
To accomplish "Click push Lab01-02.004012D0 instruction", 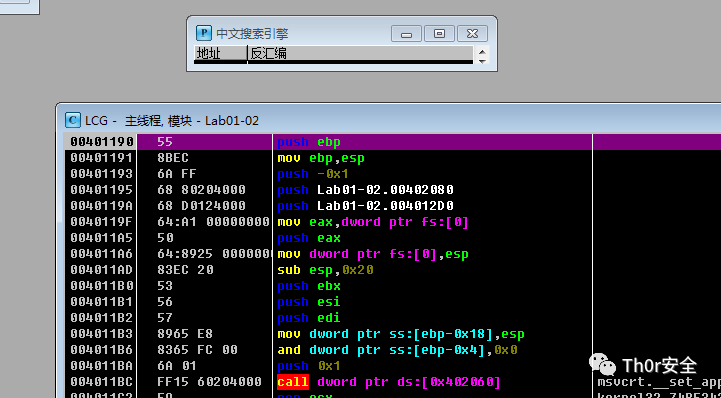I will [x=366, y=206].
